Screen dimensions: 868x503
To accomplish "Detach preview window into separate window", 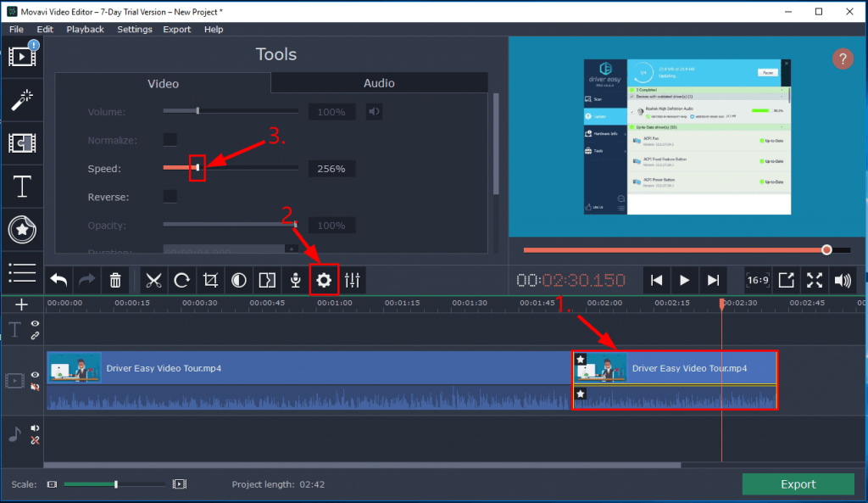I will coord(786,280).
